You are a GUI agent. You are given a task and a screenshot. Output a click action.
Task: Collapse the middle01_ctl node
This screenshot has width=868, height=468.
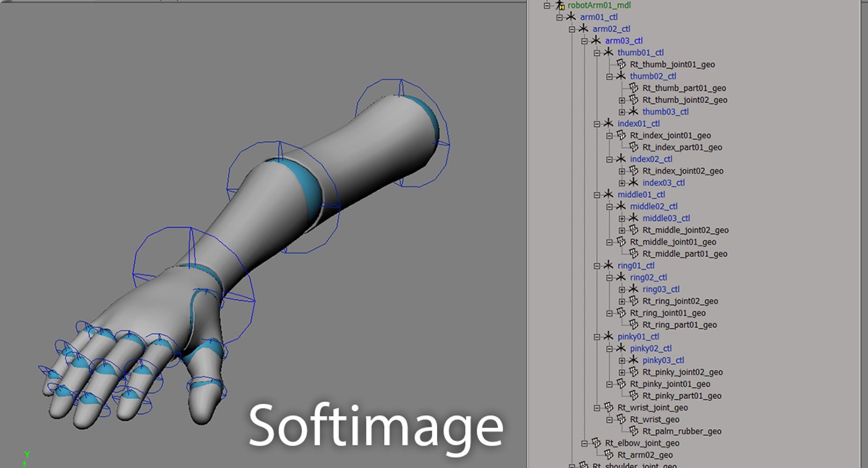click(x=597, y=194)
